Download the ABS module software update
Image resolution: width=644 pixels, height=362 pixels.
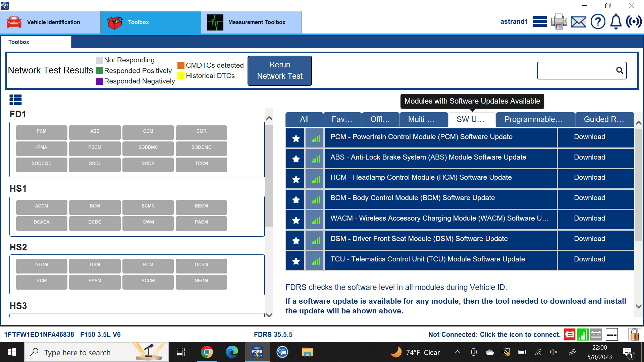point(589,157)
